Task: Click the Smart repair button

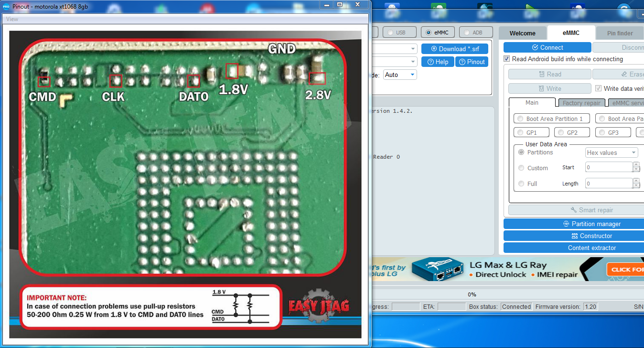Action: (x=576, y=210)
